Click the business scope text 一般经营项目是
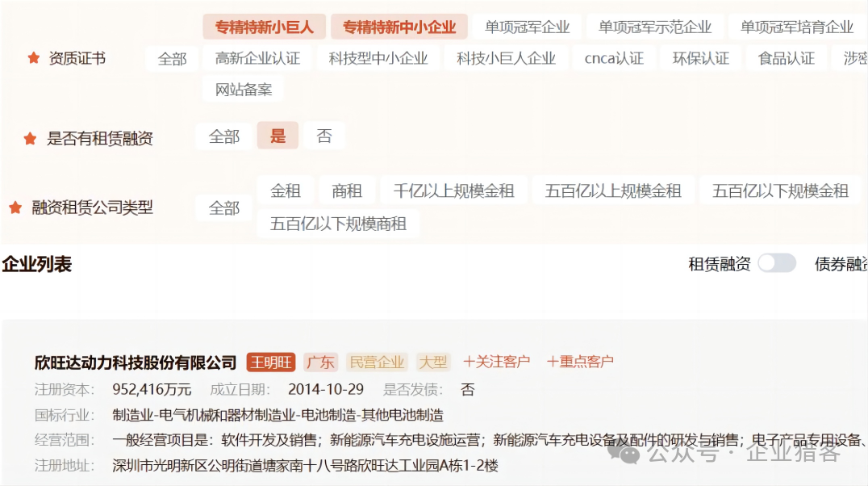The width and height of the screenshot is (868, 486). (160, 441)
